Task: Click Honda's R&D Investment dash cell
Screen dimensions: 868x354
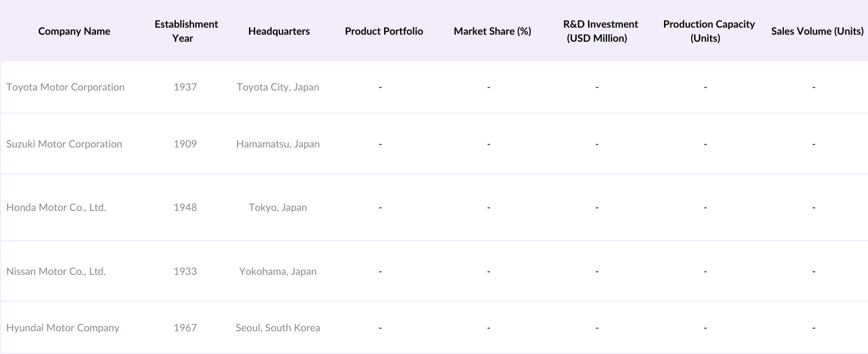Action: pos(597,207)
